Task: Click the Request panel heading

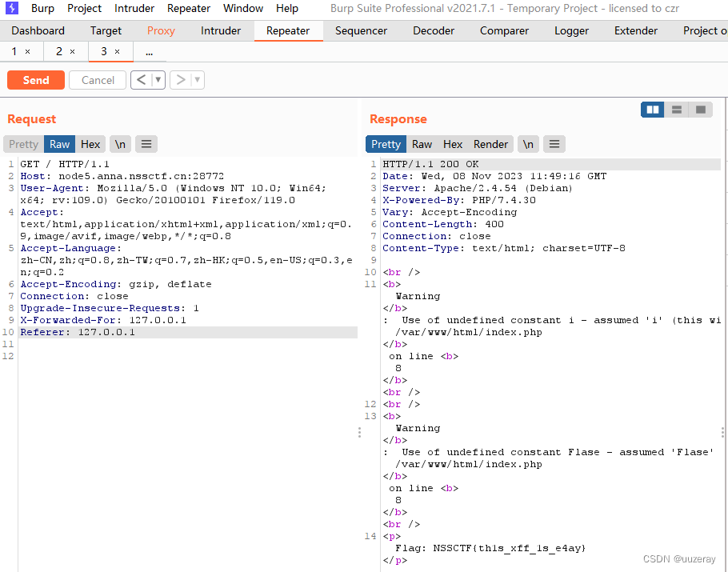Action: pos(31,119)
